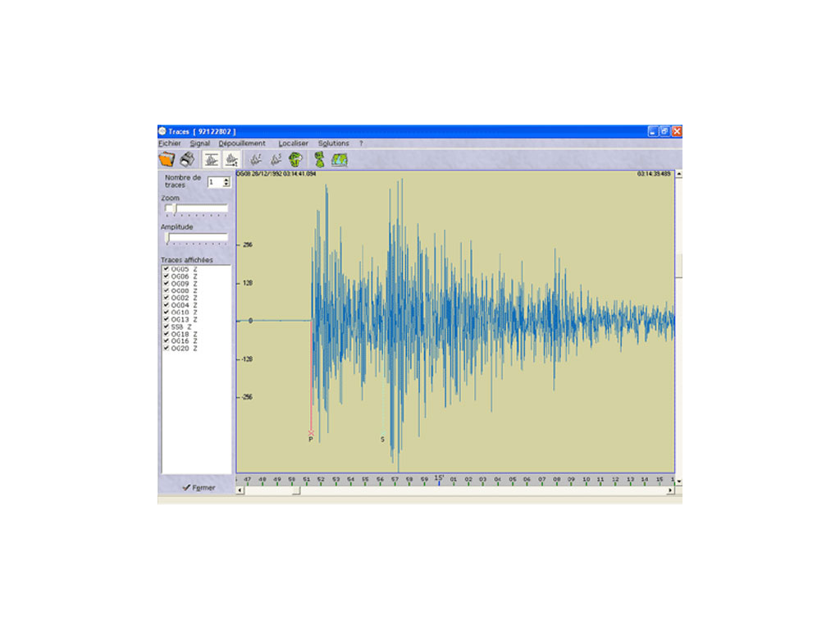Click the P wave picking tool icon

[x=256, y=159]
